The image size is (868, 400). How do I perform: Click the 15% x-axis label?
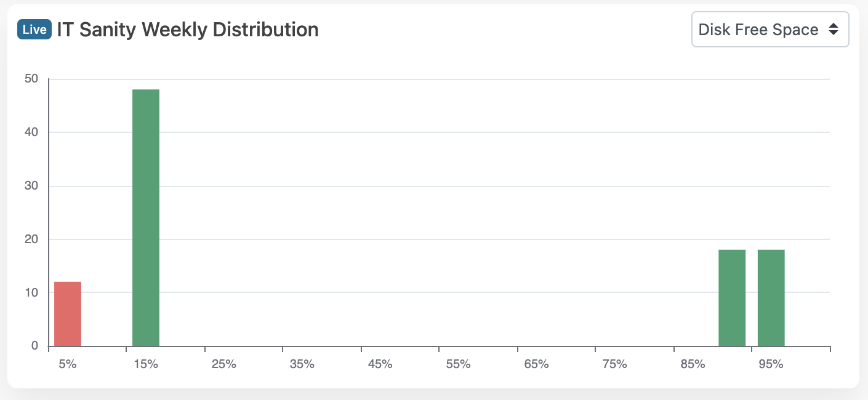point(146,364)
